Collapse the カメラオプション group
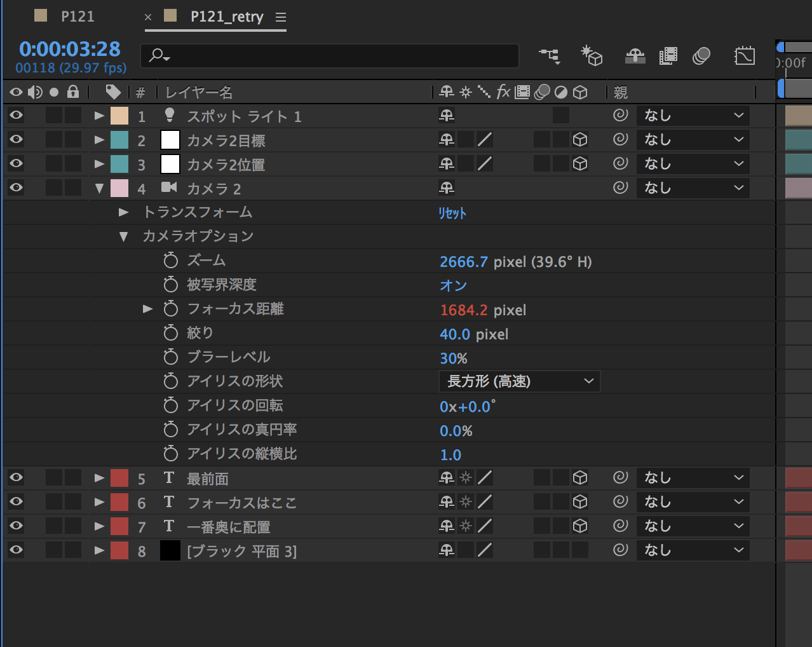This screenshot has width=812, height=647. [x=123, y=236]
